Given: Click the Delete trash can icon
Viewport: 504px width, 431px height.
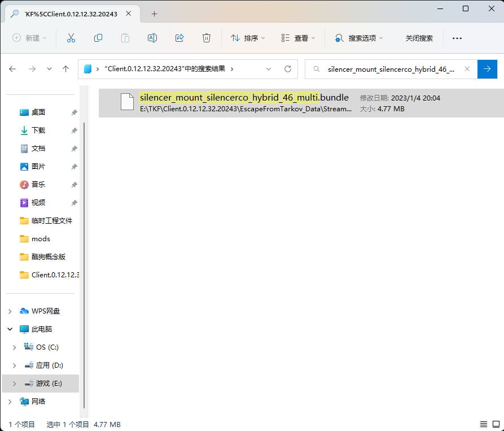Looking at the screenshot, I should point(207,38).
